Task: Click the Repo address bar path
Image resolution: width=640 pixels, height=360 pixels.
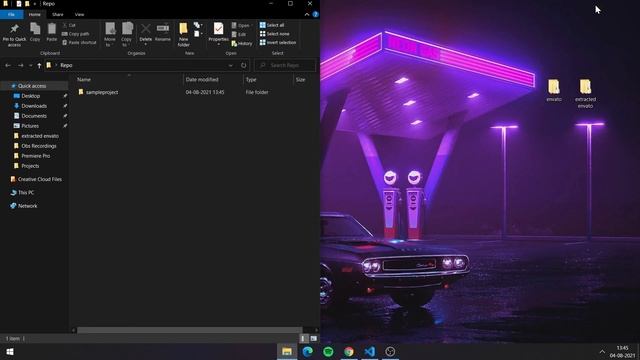Action: pos(66,65)
